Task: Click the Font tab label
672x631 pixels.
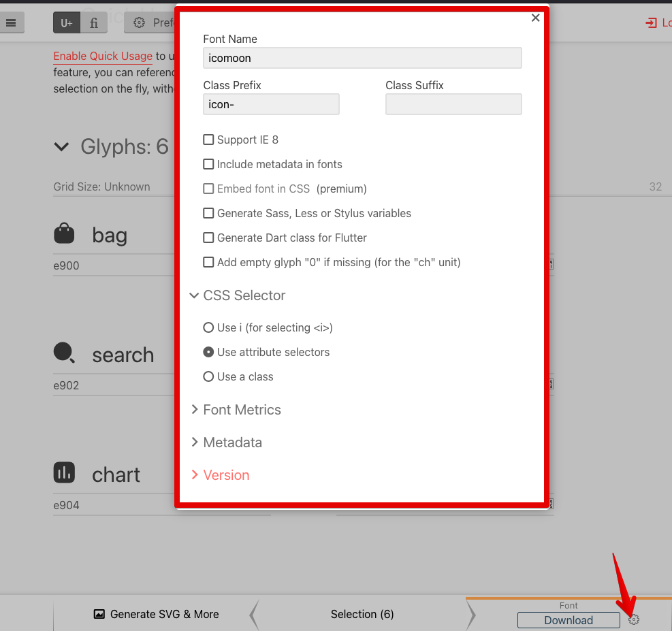Action: pos(569,605)
